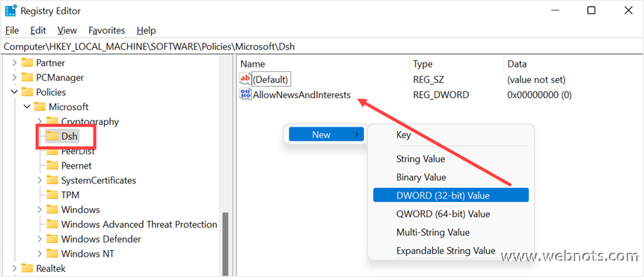Click the registry path address bar

pyautogui.click(x=322, y=47)
